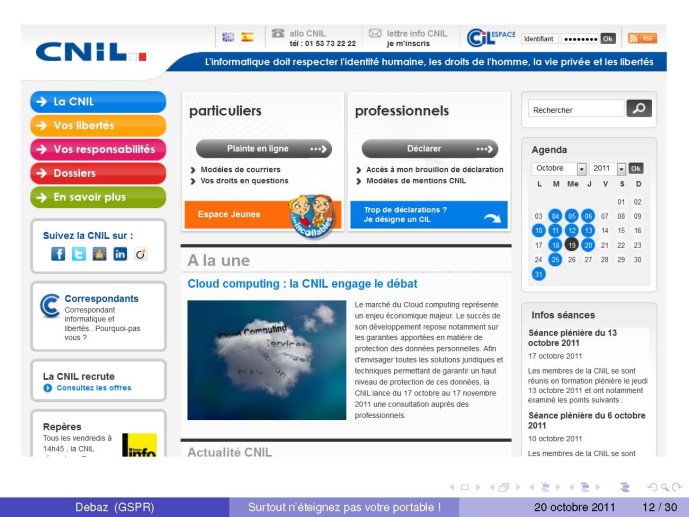Click the last social icon after LinkedIn
Screen dimensions: 689x517
pos(141,253)
